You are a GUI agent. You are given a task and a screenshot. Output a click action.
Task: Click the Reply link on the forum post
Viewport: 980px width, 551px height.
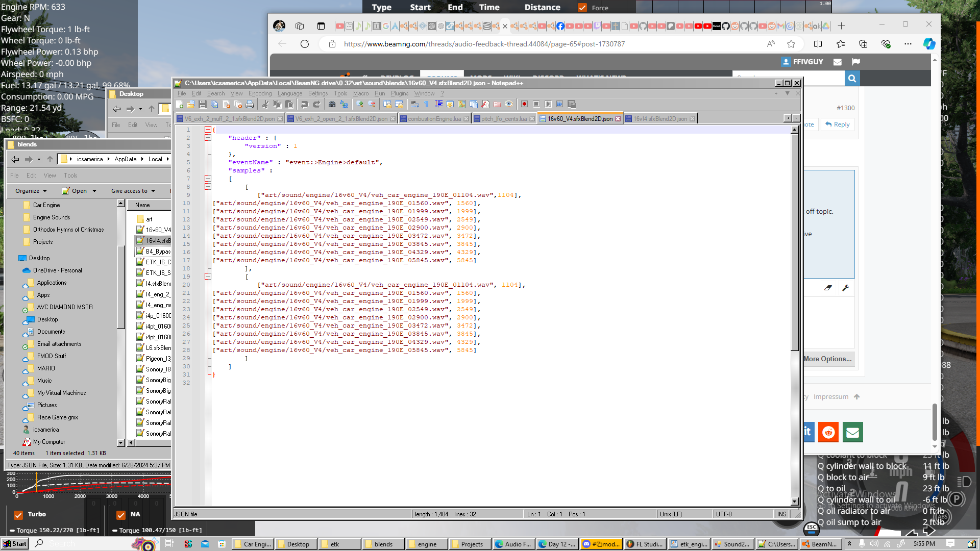coord(838,124)
